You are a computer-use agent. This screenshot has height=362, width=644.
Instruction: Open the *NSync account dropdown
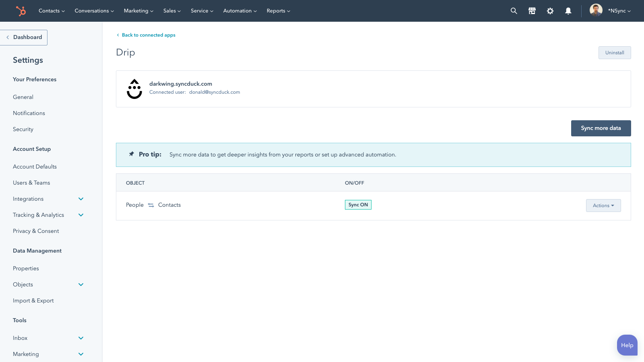tap(617, 11)
